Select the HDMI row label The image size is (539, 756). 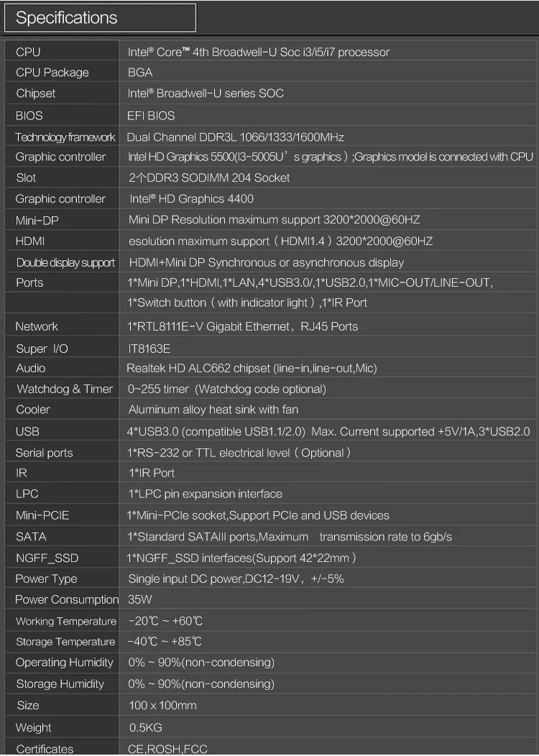30,241
